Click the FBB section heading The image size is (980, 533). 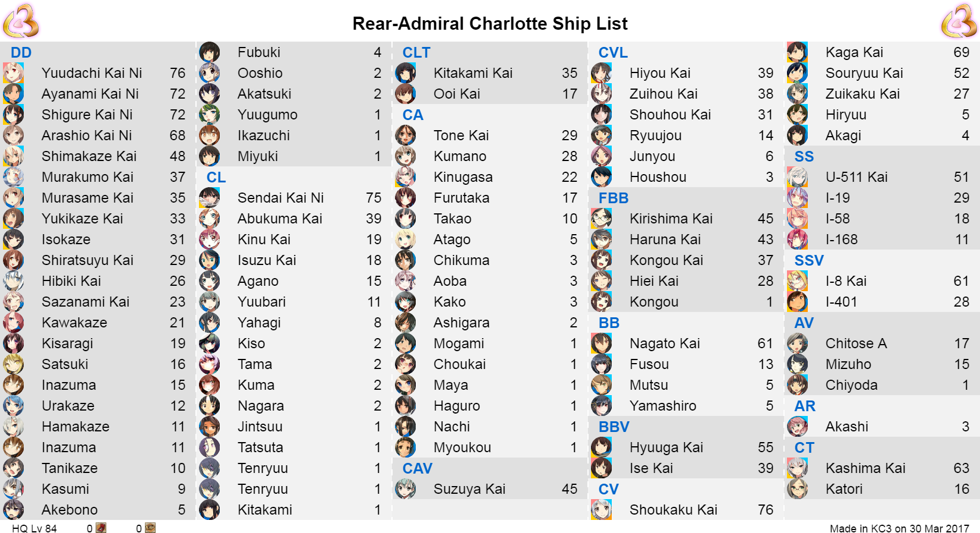coord(614,198)
